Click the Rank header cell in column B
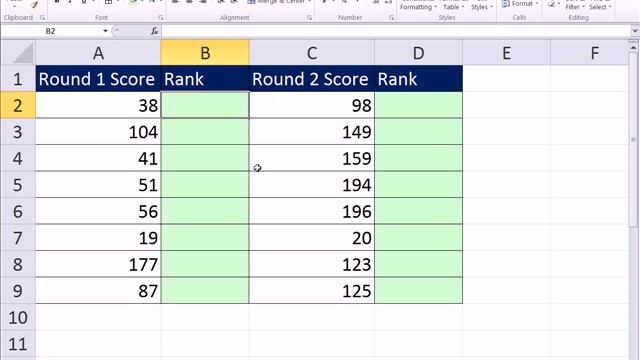This screenshot has height=360, width=640. tap(205, 79)
